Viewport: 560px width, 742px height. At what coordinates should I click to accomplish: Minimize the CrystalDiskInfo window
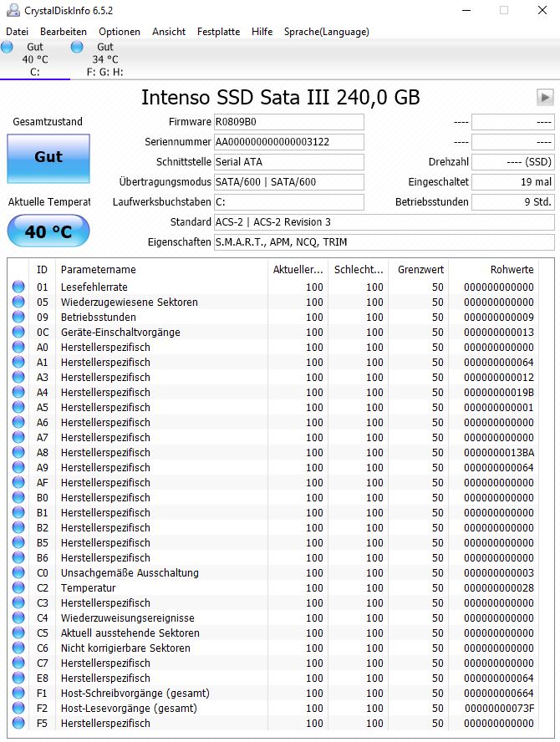point(466,10)
